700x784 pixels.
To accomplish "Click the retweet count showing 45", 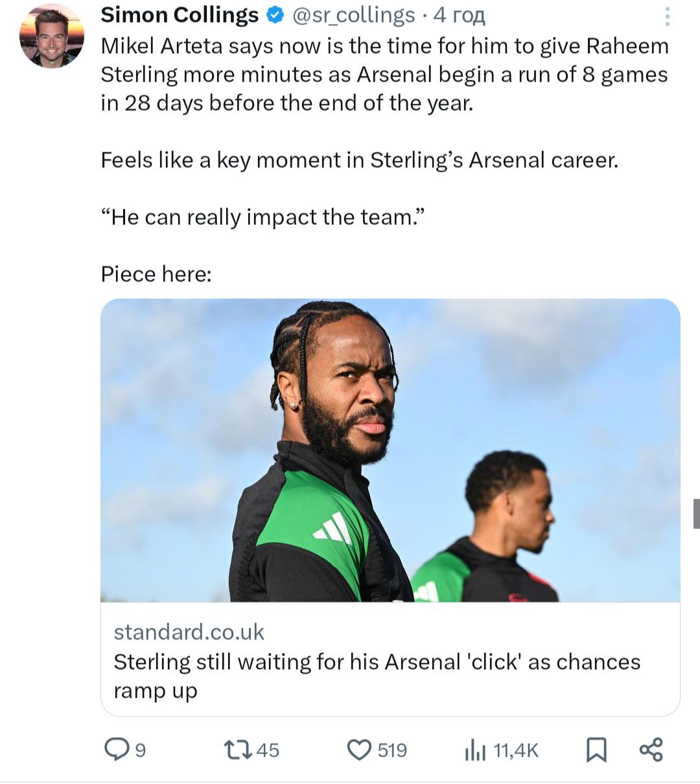I will [x=268, y=750].
